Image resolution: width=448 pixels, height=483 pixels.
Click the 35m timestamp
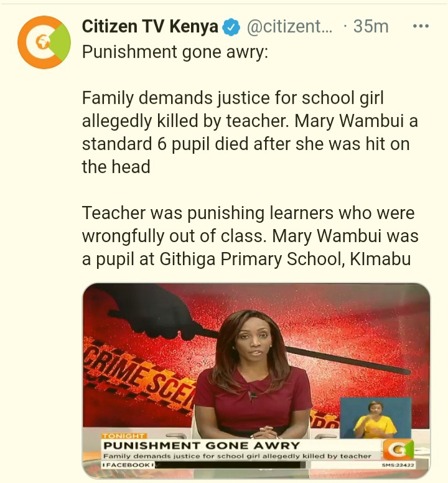click(x=371, y=27)
